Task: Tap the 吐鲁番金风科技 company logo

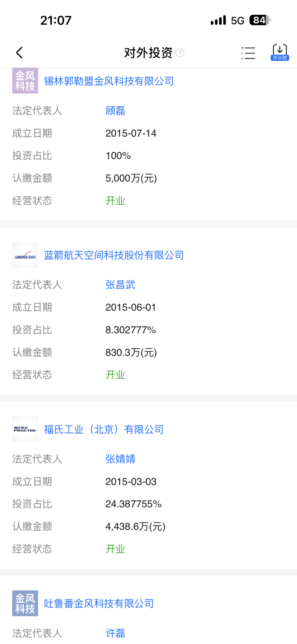Action: click(x=25, y=603)
